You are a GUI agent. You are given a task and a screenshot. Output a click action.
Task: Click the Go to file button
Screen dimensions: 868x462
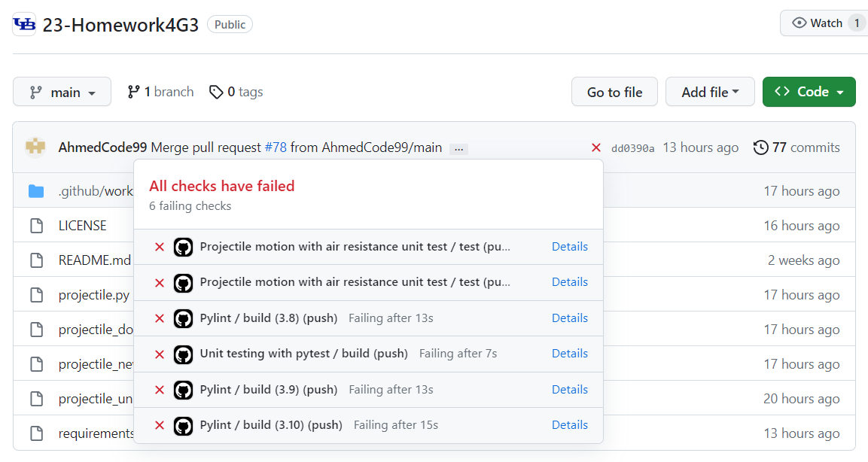614,91
